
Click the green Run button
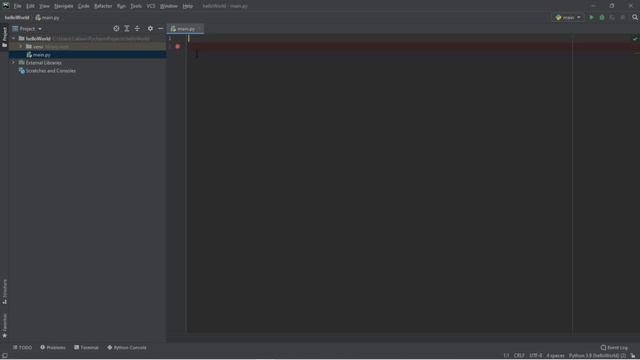point(591,18)
